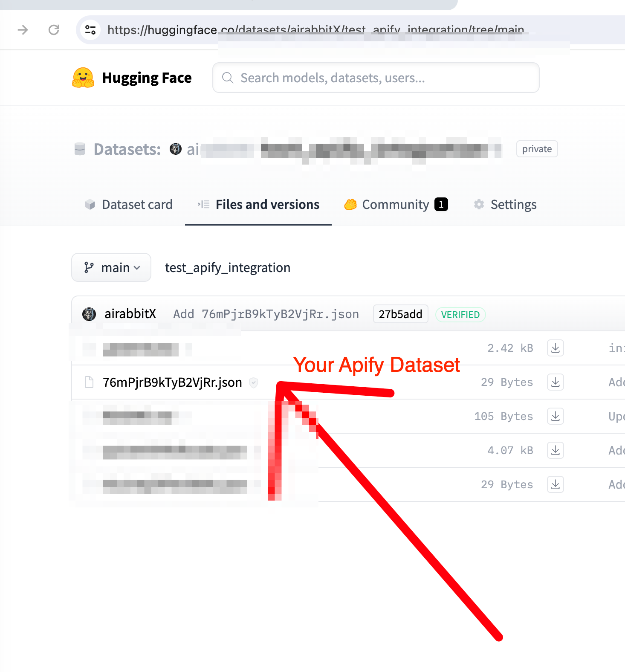Image resolution: width=625 pixels, height=672 pixels.
Task: Open commit hash 27b5add
Action: point(400,314)
